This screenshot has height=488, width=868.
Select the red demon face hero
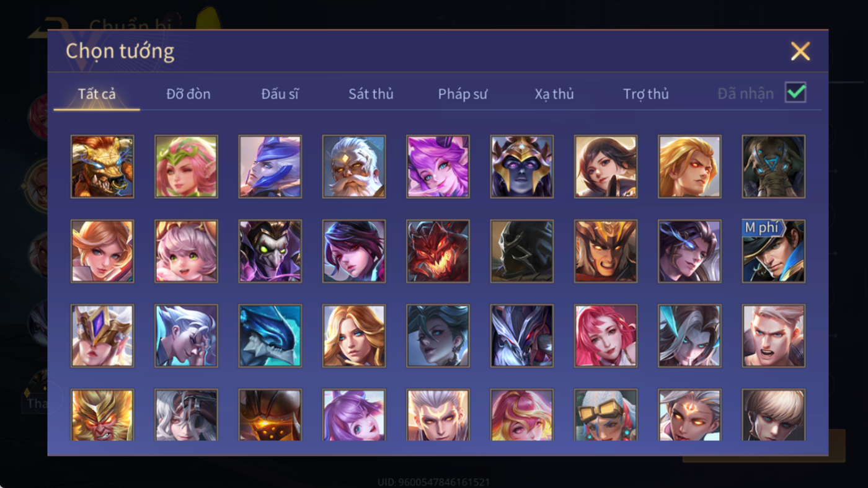point(438,251)
